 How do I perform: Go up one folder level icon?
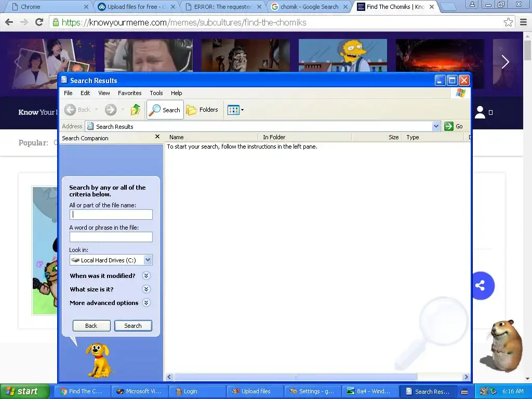pyautogui.click(x=136, y=110)
